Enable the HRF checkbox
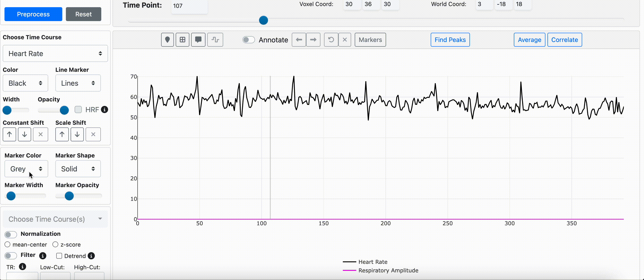The height and width of the screenshot is (280, 644). coord(78,109)
